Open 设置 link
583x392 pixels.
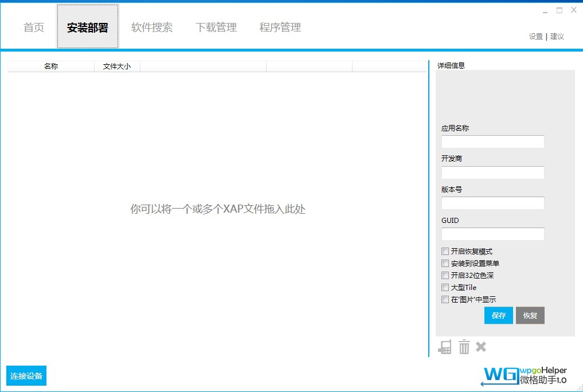(536, 37)
